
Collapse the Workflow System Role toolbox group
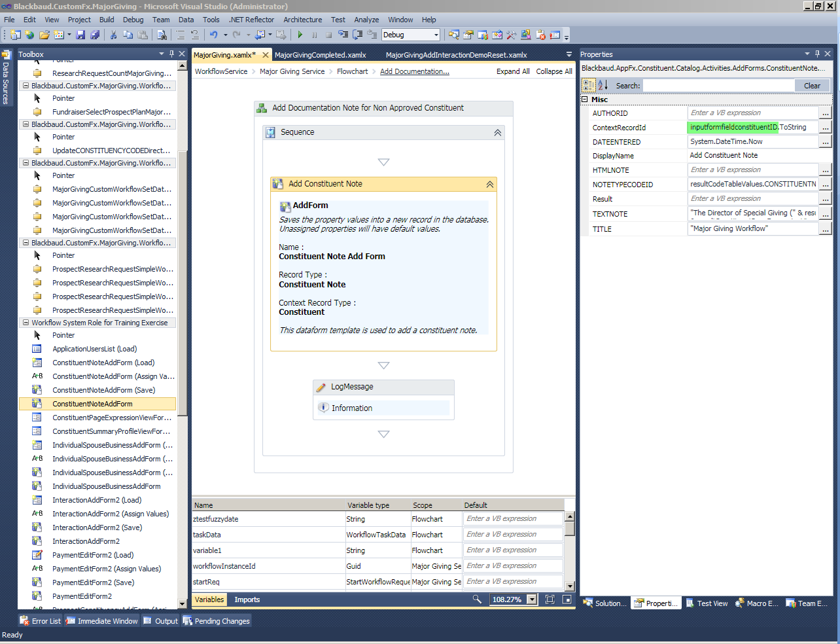26,323
